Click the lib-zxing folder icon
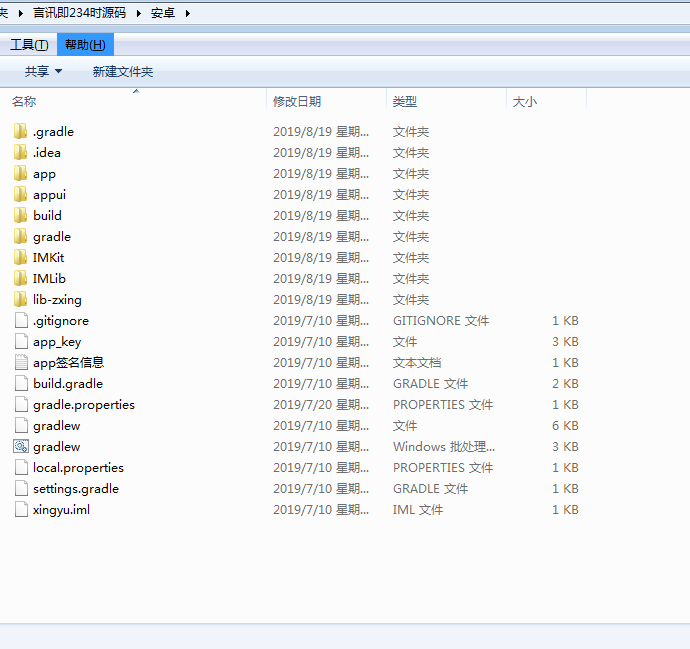The image size is (690, 649). [x=21, y=299]
